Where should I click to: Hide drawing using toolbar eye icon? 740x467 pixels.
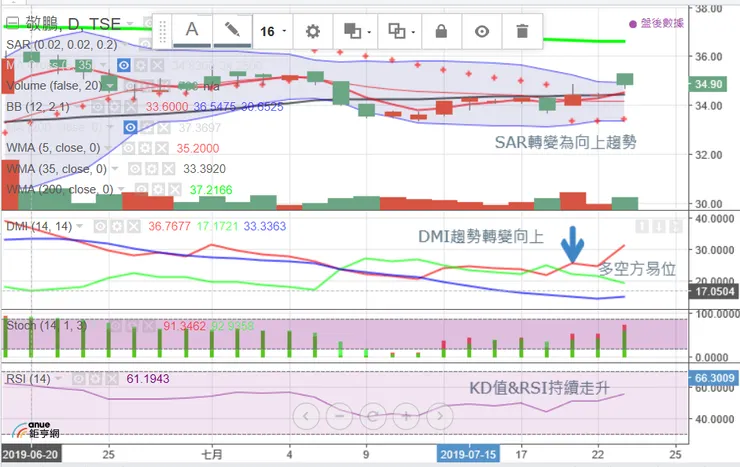pos(481,32)
